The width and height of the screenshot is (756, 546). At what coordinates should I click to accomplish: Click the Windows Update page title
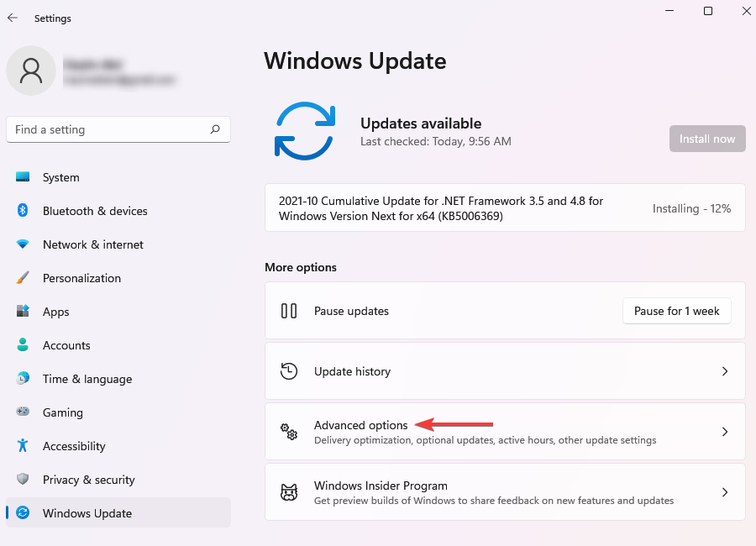tap(354, 60)
